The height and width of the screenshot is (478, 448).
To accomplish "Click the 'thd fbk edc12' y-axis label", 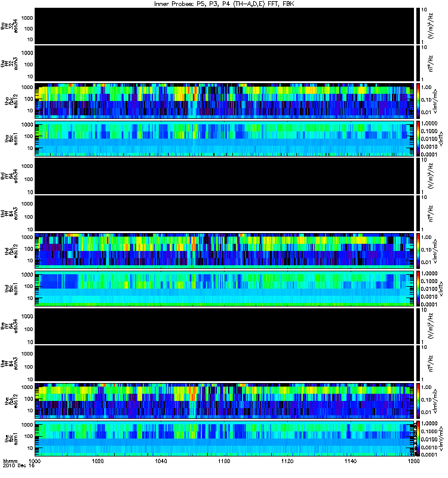I will (x=11, y=251).
